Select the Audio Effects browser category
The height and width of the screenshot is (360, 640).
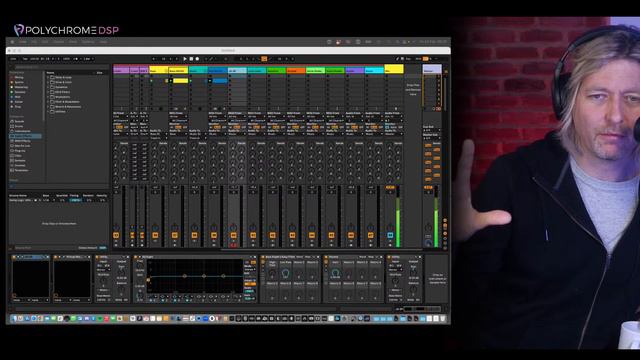[25, 136]
